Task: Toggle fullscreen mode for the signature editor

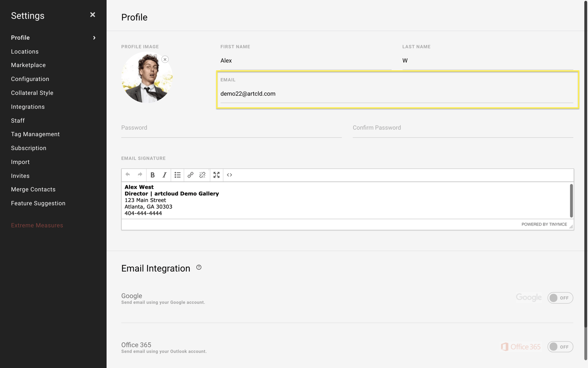Action: tap(216, 175)
